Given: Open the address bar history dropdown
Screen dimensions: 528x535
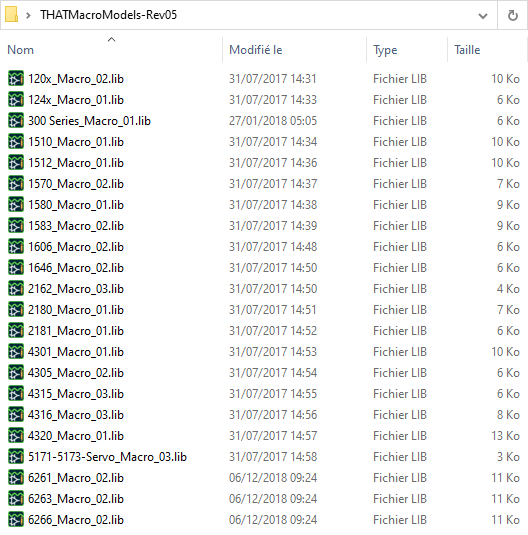Looking at the screenshot, I should [483, 15].
